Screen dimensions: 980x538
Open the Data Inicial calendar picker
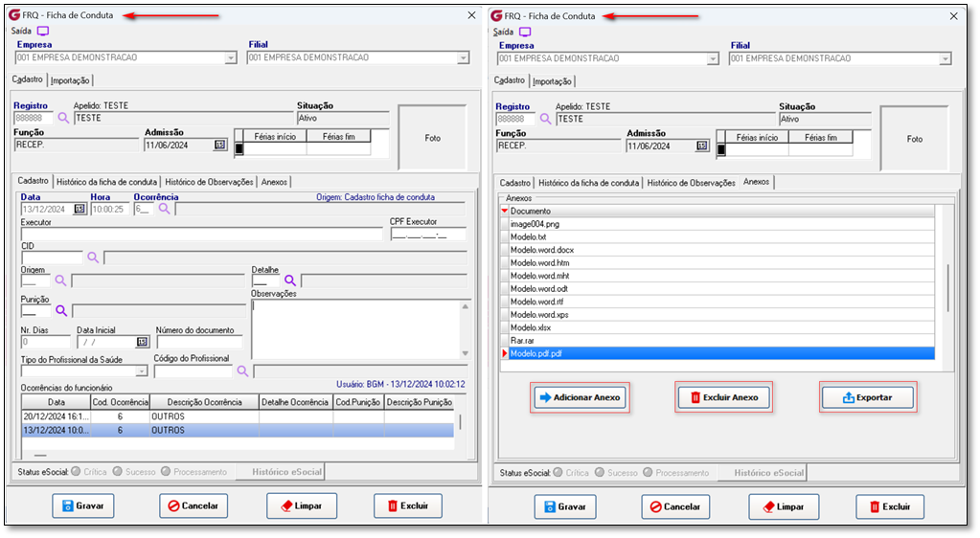coord(142,342)
